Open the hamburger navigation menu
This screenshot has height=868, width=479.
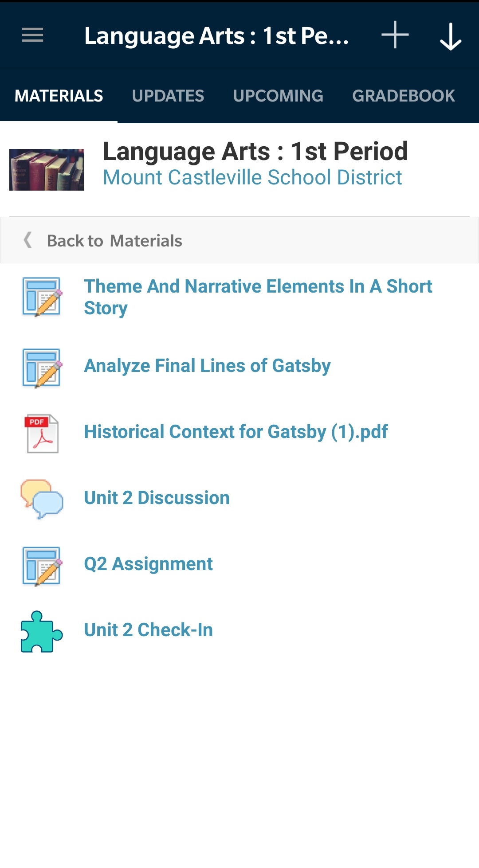pyautogui.click(x=33, y=35)
